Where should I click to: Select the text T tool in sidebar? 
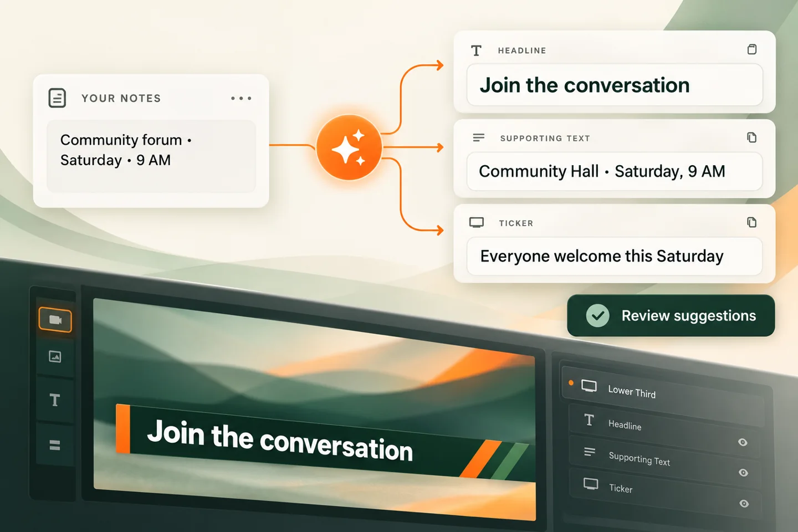tap(55, 400)
